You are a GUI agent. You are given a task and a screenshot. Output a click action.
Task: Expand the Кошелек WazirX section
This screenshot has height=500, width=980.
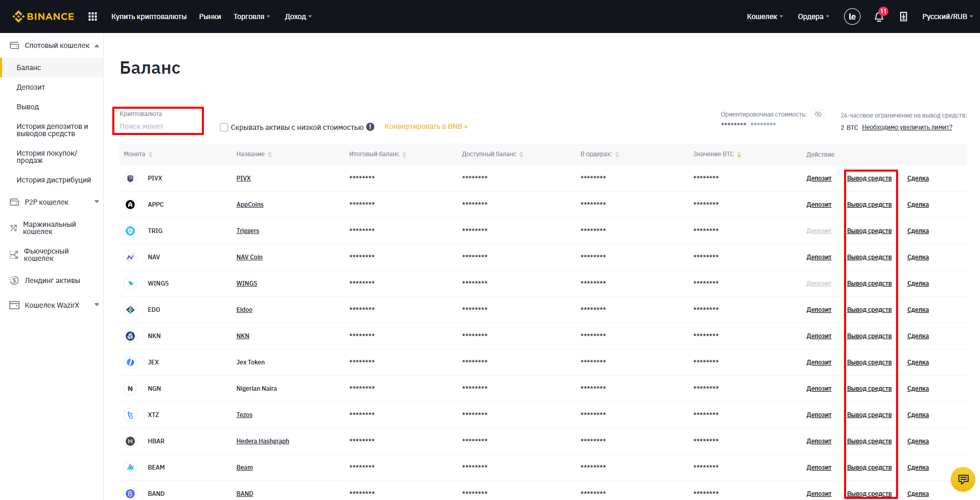pyautogui.click(x=97, y=305)
